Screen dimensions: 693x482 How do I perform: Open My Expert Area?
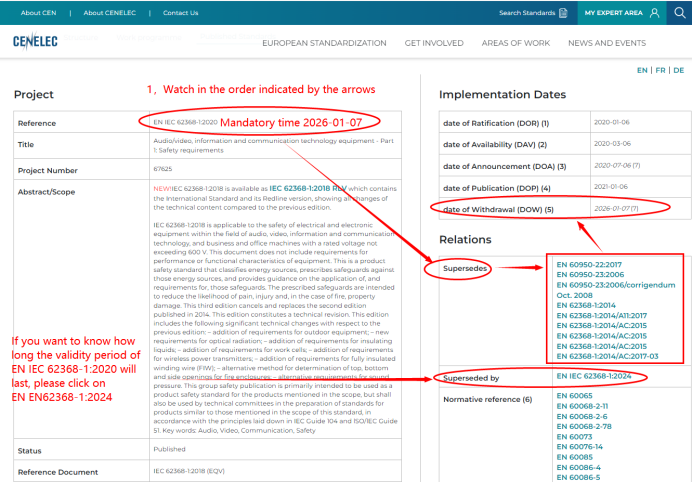pyautogui.click(x=614, y=13)
